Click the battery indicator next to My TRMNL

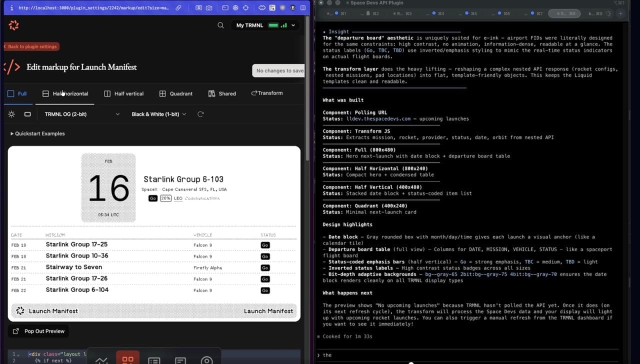click(x=273, y=25)
